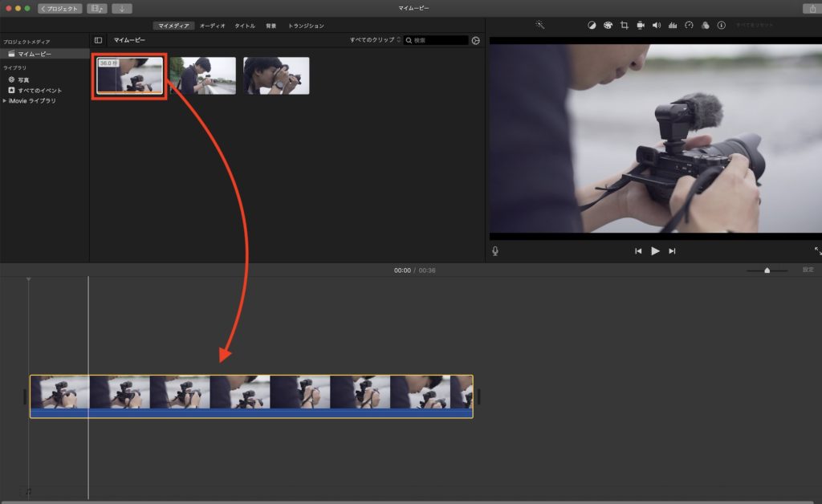
Task: Switch to the オーディオ tab
Action: (x=212, y=26)
